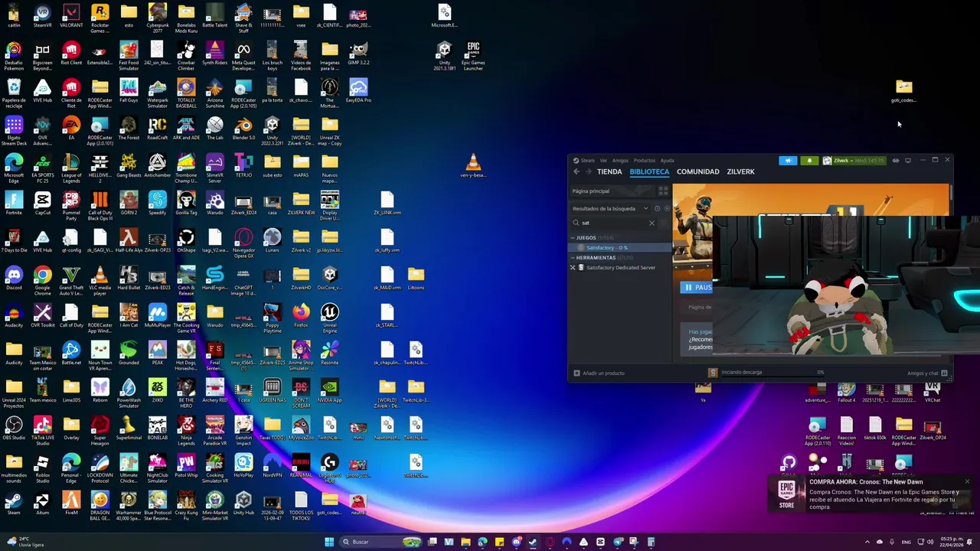
Task: Select NordVPN desktop icon
Action: click(x=272, y=465)
